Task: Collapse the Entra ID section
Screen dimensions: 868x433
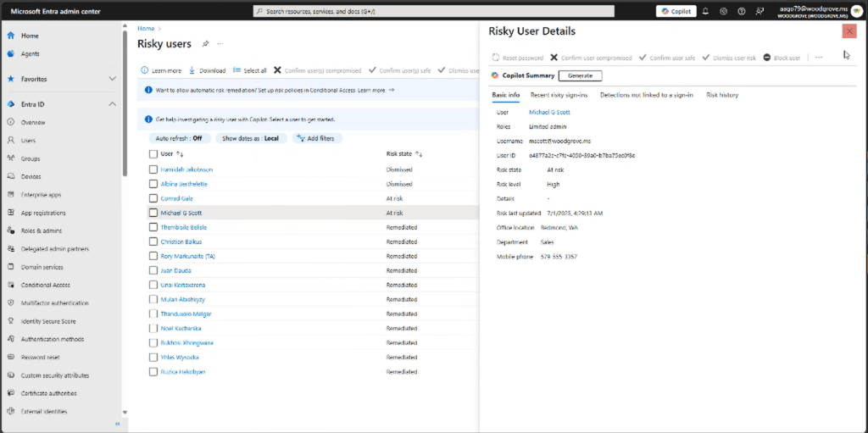Action: (112, 104)
